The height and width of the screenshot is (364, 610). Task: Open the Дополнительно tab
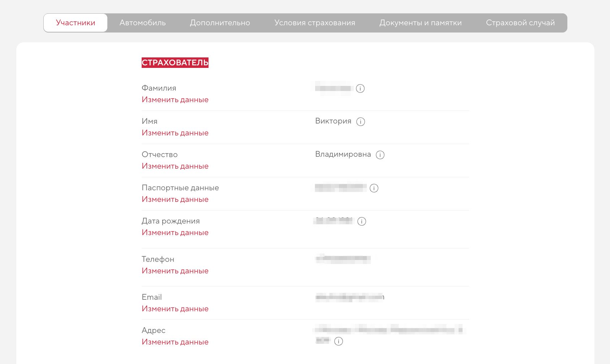(x=220, y=23)
